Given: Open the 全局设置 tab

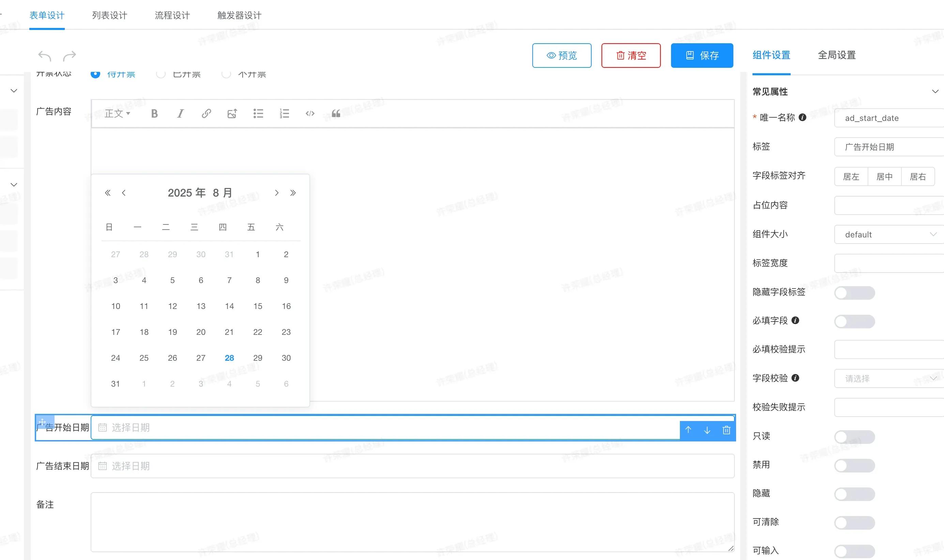Looking at the screenshot, I should [x=836, y=55].
